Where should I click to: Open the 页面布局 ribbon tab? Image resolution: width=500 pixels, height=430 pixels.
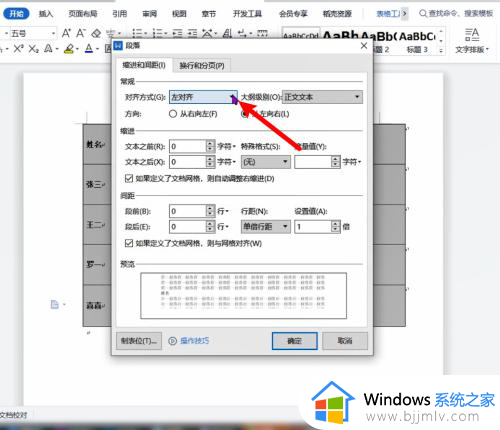83,14
